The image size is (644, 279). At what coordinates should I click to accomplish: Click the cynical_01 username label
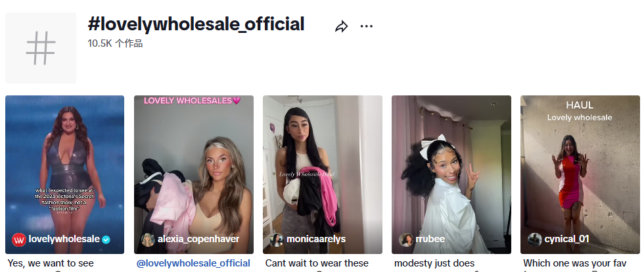566,239
